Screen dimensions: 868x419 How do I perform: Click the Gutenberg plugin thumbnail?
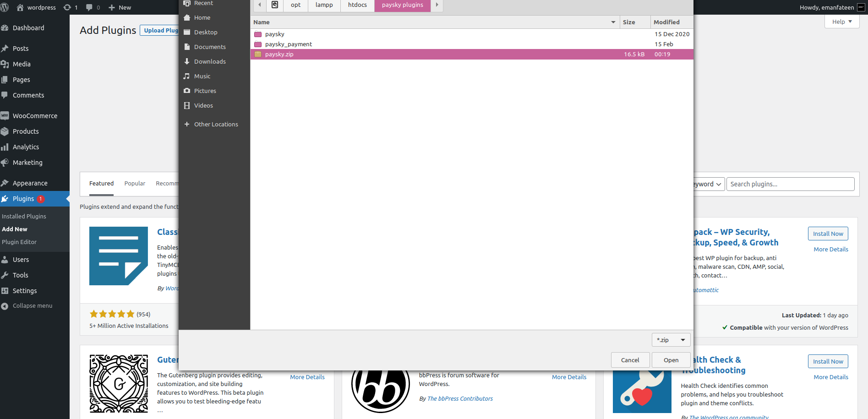click(119, 384)
